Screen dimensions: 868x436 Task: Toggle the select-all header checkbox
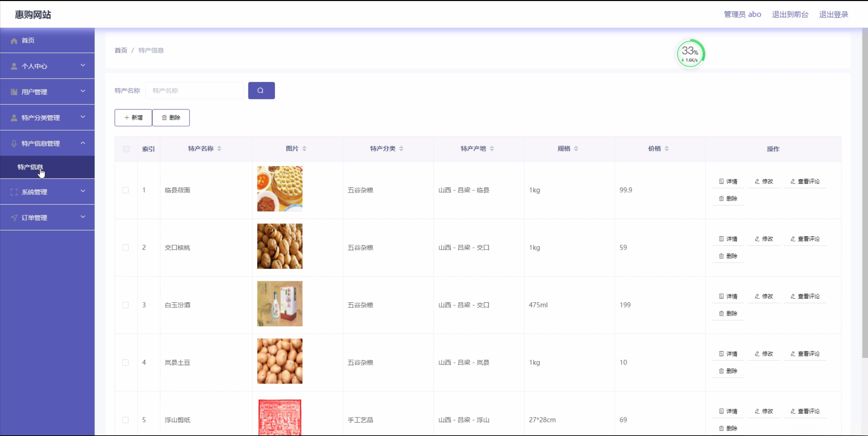pyautogui.click(x=126, y=149)
